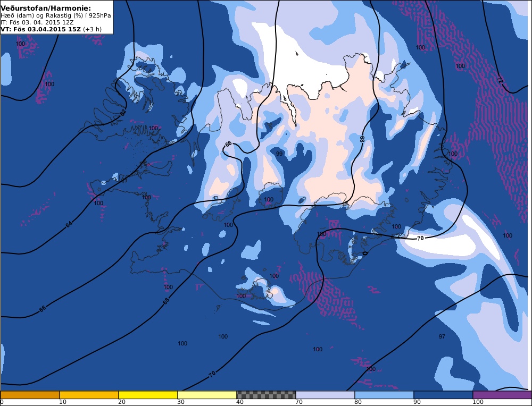Click the dark orange 0–10 legend swatch
Viewport: 532px width, 406px height.
coord(30,394)
